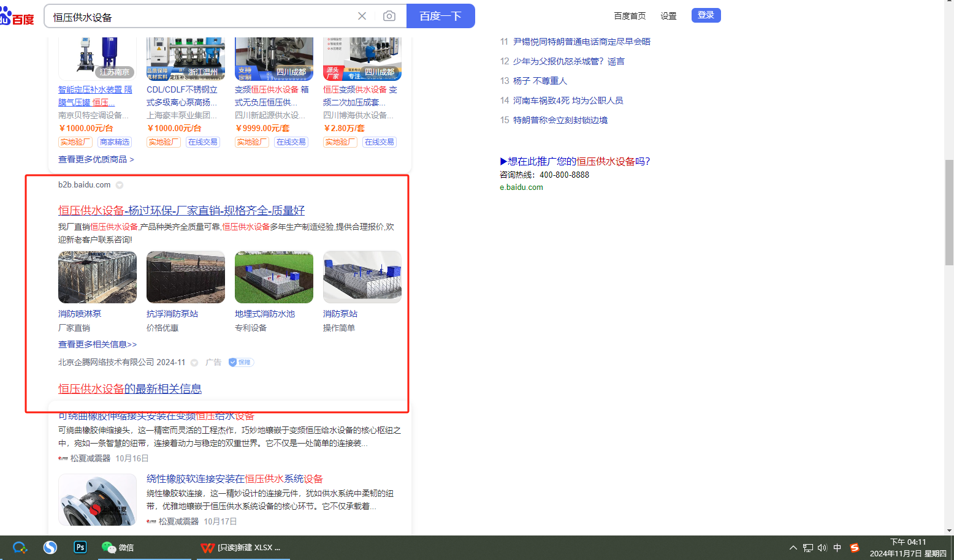This screenshot has height=560, width=954.
Task: Open hot search item 特朗普称会立刻封锁边境
Action: (560, 120)
